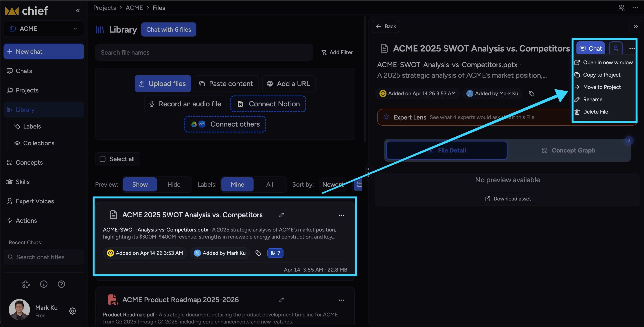The height and width of the screenshot is (327, 644).
Task: Click Mark Ku's profile avatar
Action: [x=19, y=310]
